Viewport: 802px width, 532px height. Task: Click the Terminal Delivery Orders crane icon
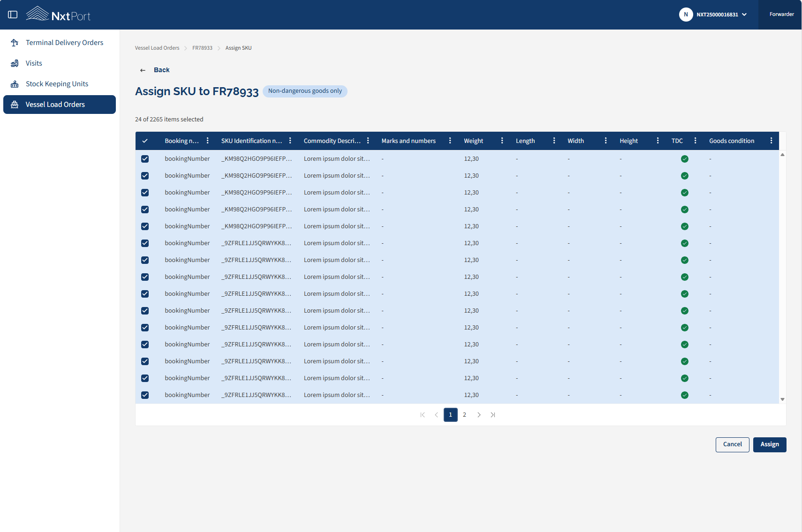point(15,43)
